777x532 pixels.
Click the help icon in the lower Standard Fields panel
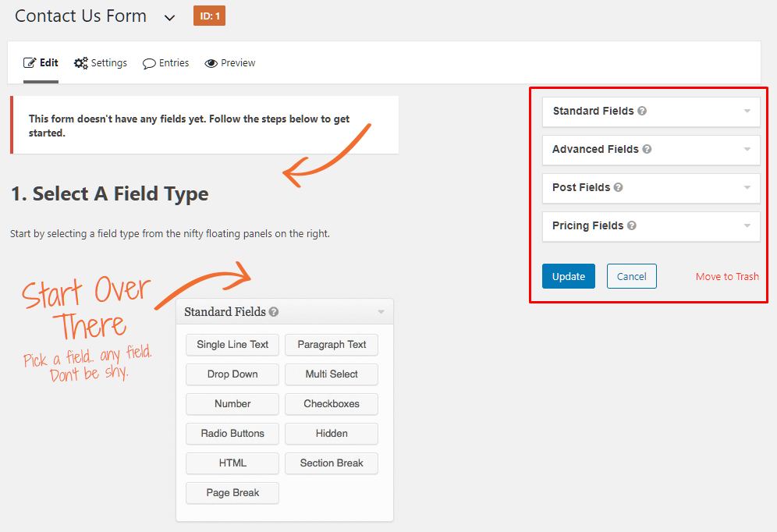(274, 311)
